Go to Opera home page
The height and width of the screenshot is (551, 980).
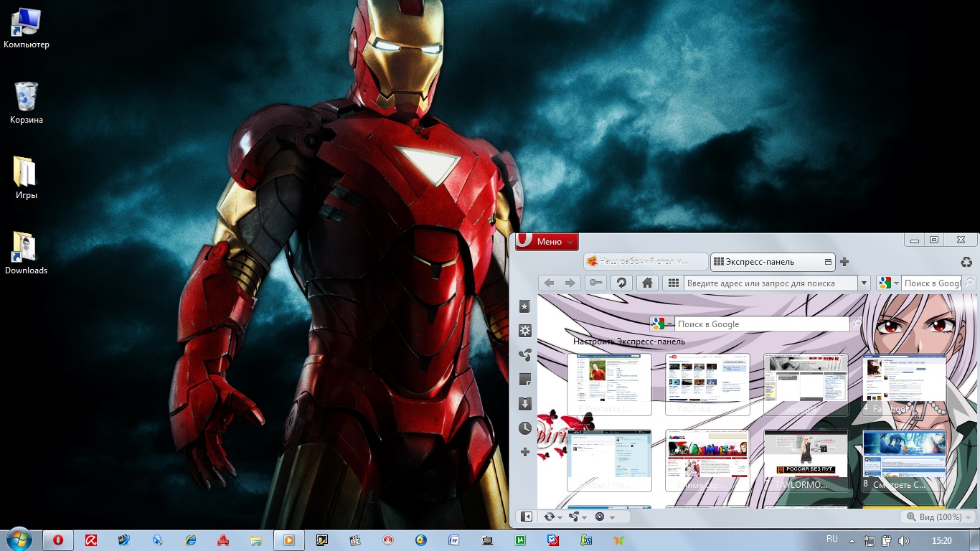646,283
